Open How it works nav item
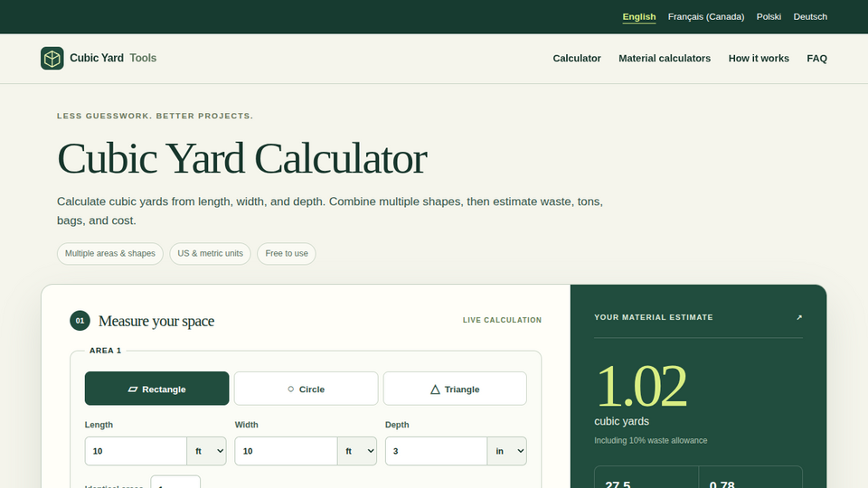 point(759,58)
